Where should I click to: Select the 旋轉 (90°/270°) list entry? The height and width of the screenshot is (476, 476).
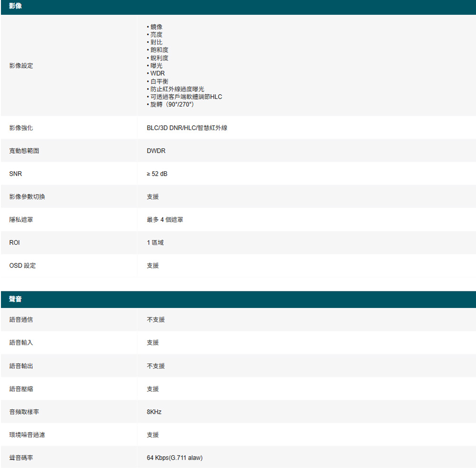(x=172, y=104)
